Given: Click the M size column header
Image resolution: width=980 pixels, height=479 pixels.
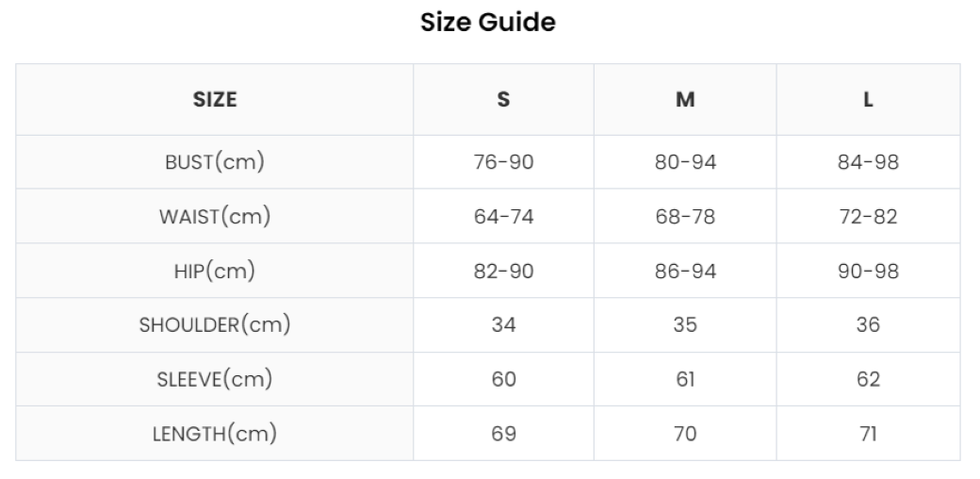Looking at the screenshot, I should pyautogui.click(x=685, y=99).
